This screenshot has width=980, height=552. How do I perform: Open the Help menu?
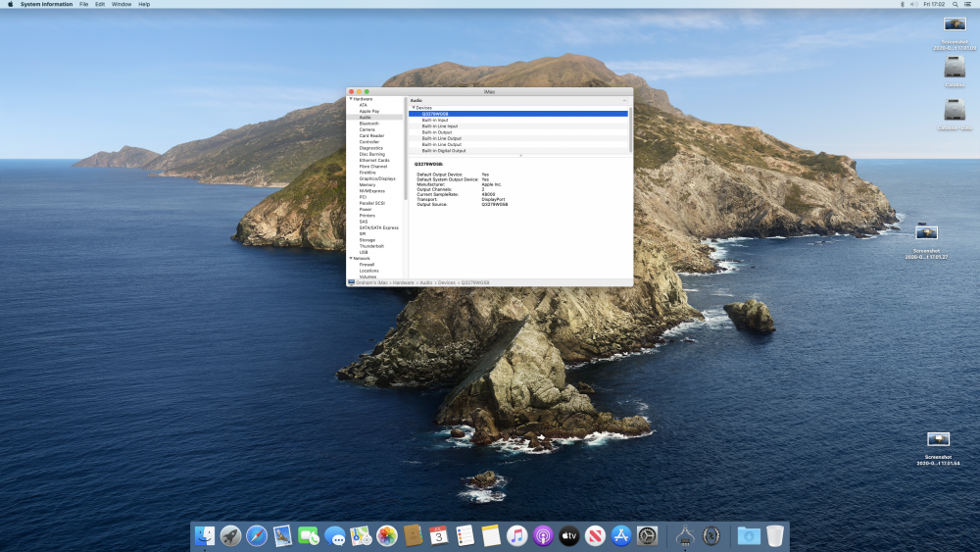pyautogui.click(x=144, y=4)
